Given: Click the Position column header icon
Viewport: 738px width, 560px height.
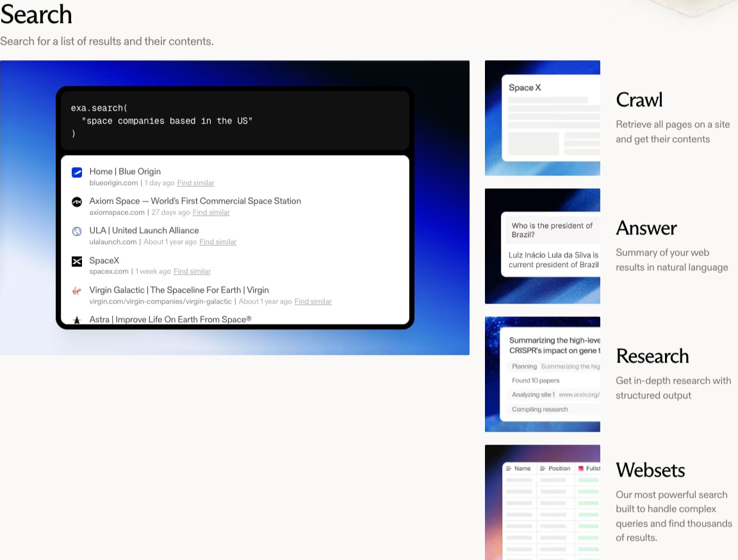Looking at the screenshot, I should pos(543,468).
